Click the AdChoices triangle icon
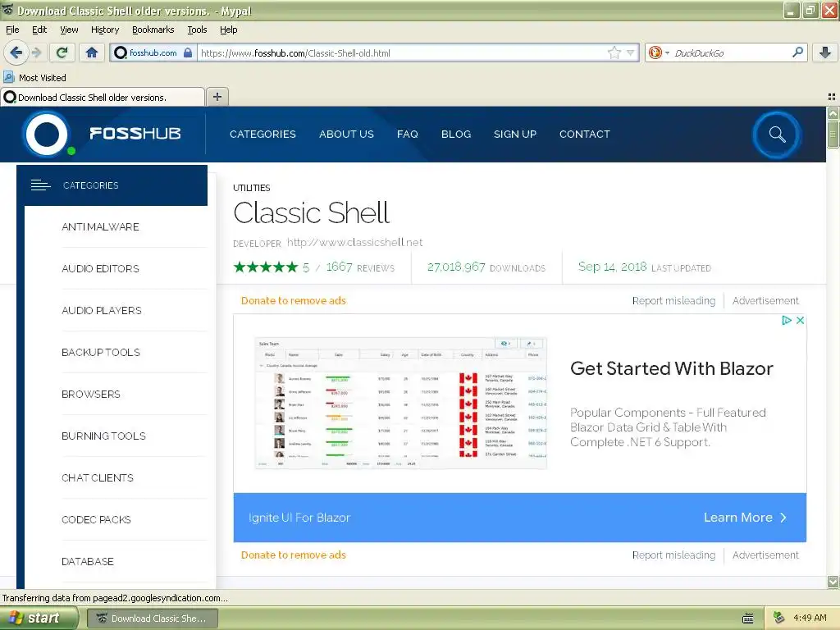Screen dimensions: 840x630 coord(787,321)
